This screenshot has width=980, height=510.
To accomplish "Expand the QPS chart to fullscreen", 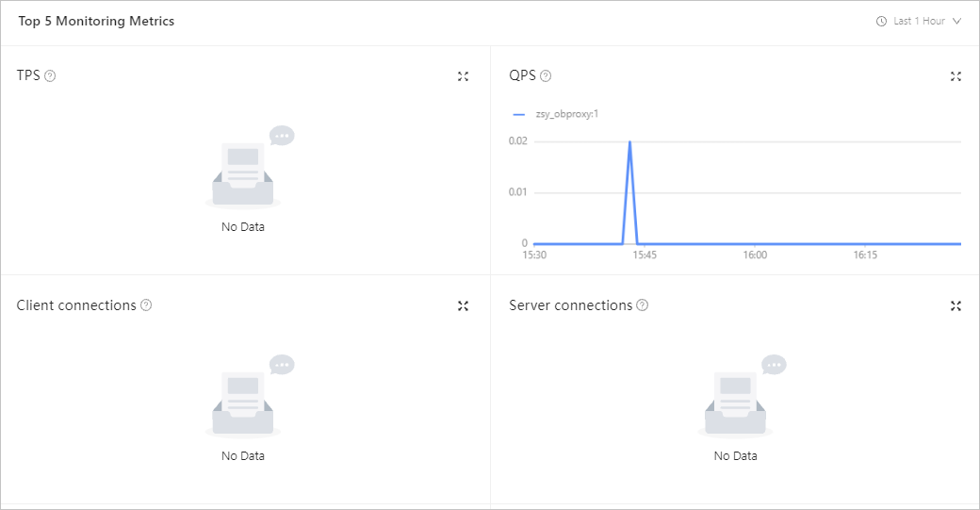I will point(955,76).
